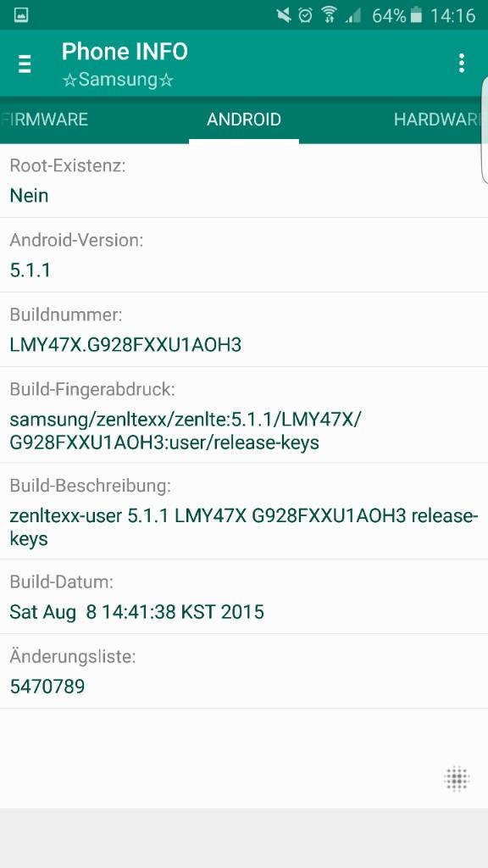This screenshot has width=488, height=868.
Task: Tap the Android-Version 5.1.1 entry
Action: 244,255
